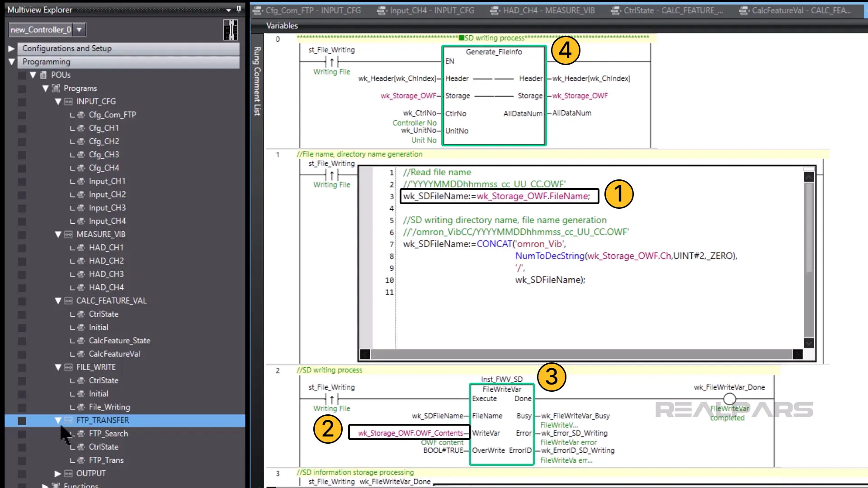Open the HAD_CH1 section icon

click(81, 248)
